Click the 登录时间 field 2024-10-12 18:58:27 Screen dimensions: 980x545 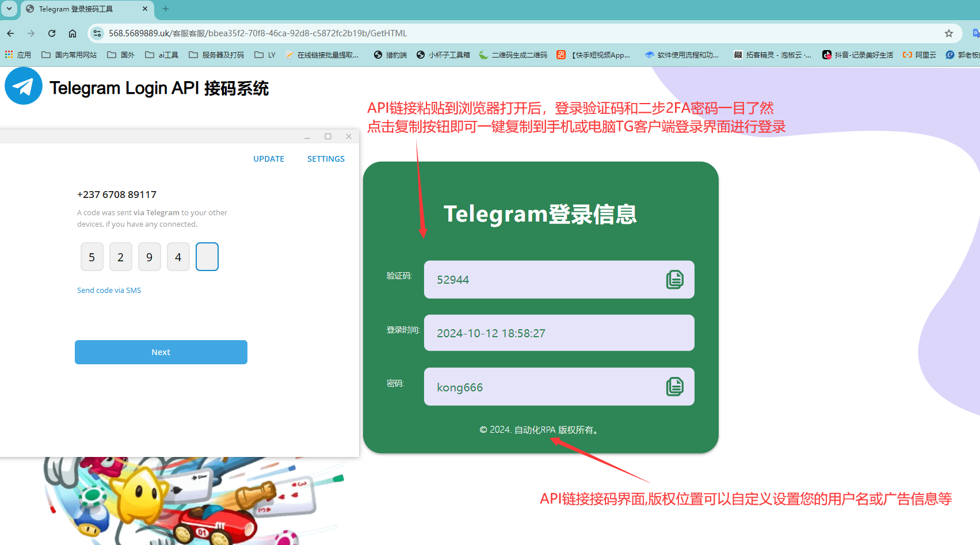coord(559,333)
